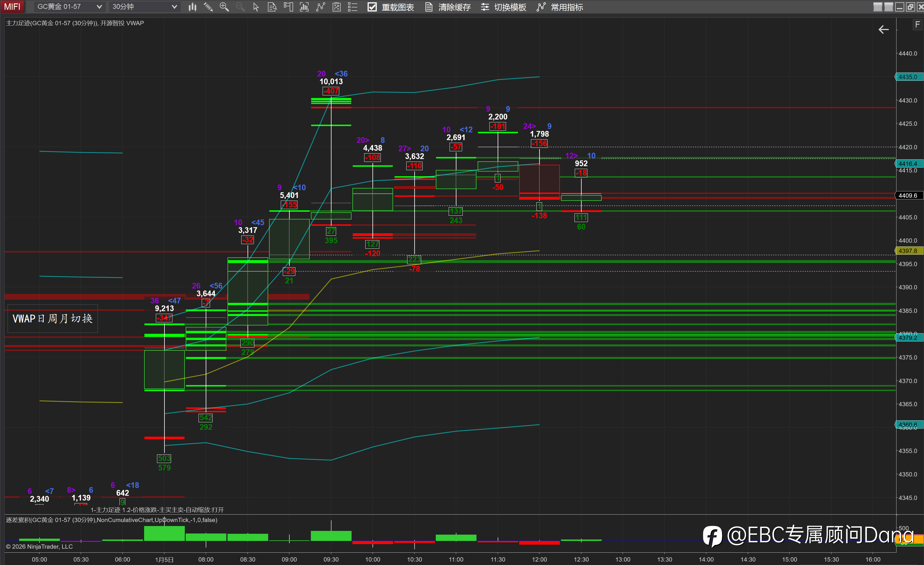Image resolution: width=924 pixels, height=565 pixels.
Task: Open the strategies icon in toolbar
Action: tap(337, 7)
